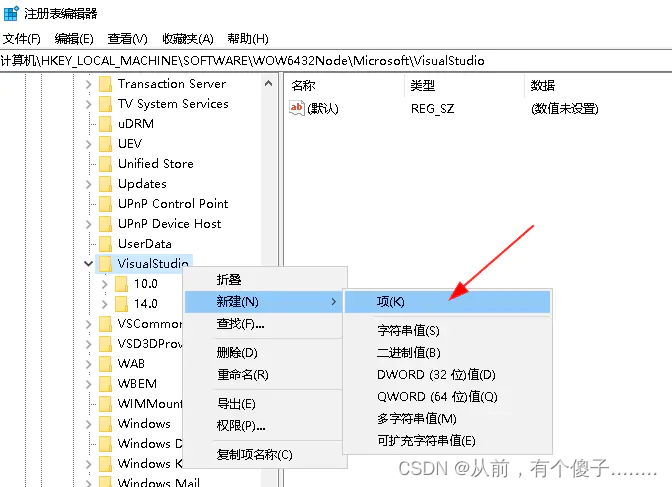This screenshot has height=487, width=672.
Task: Click the WAB folder icon
Action: click(x=105, y=364)
